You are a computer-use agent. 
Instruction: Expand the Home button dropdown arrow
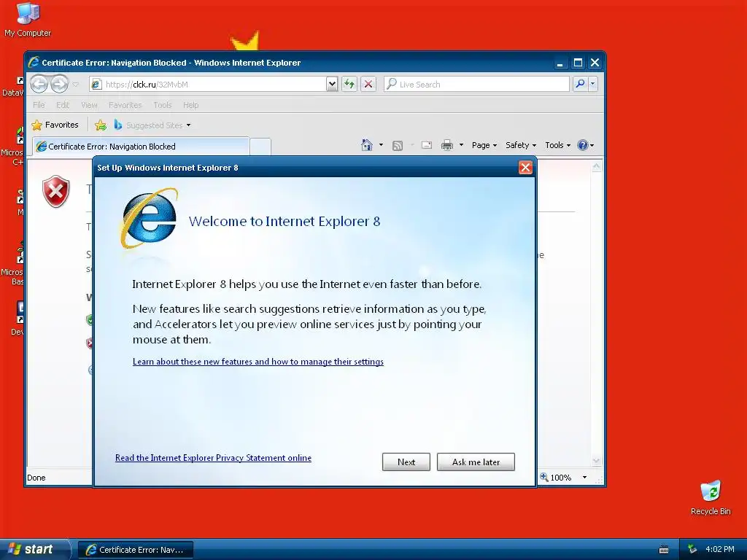pos(381,145)
